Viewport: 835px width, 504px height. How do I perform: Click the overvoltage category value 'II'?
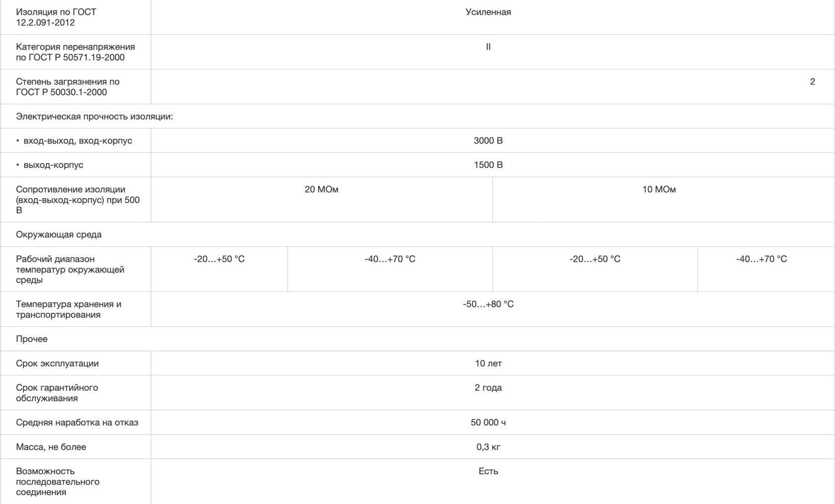coord(488,47)
